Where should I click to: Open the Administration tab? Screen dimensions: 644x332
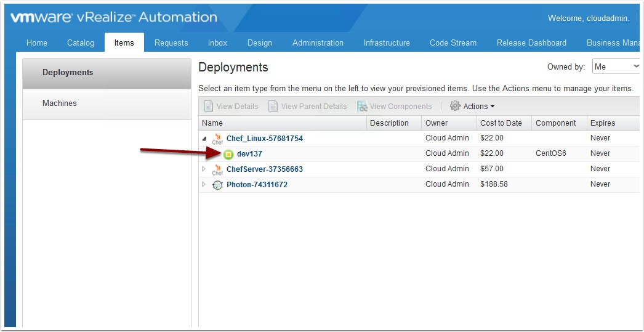click(x=318, y=43)
